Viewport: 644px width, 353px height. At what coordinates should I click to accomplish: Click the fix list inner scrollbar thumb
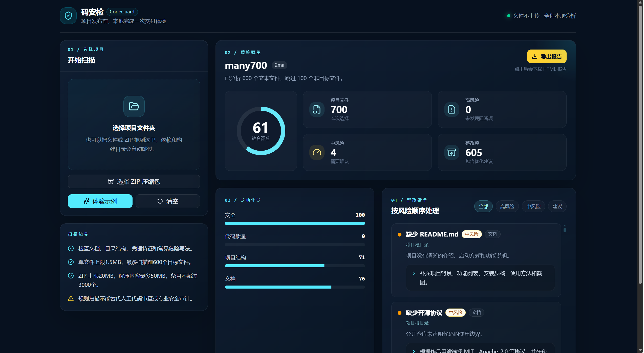pos(565,229)
